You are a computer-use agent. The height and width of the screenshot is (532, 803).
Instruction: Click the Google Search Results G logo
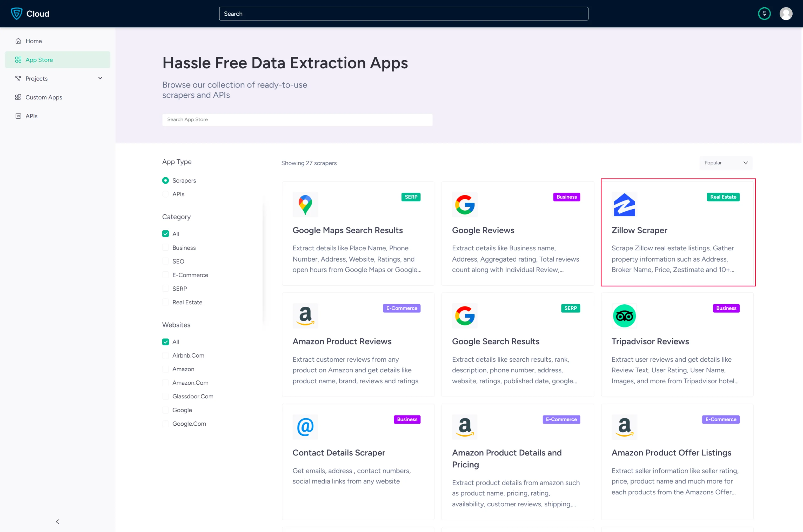pos(465,316)
